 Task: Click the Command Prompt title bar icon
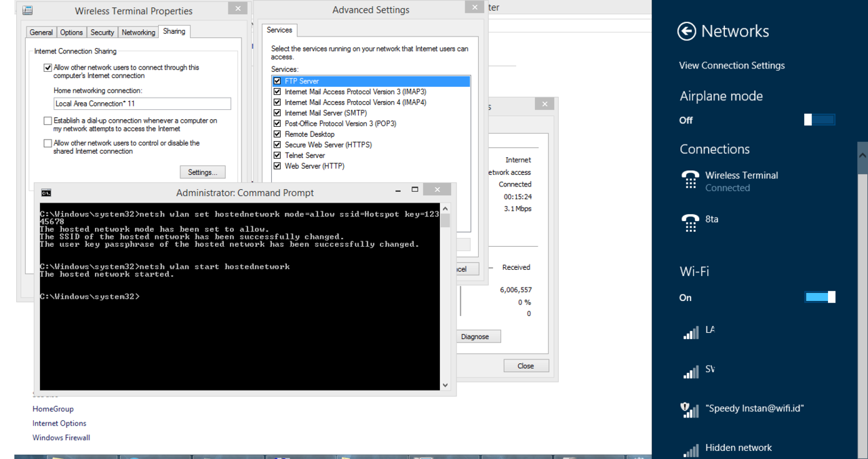pos(46,193)
